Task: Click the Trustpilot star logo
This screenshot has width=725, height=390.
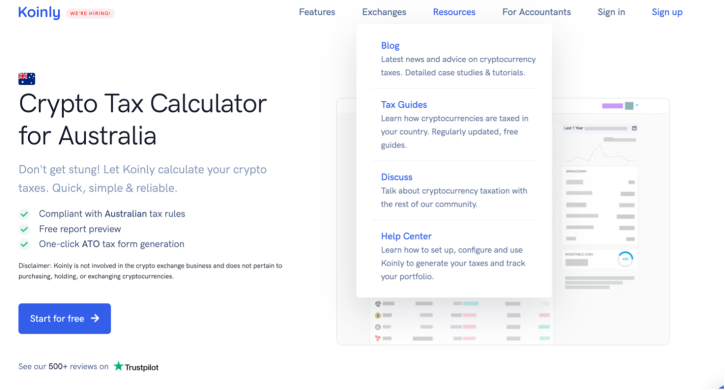Action: click(x=118, y=366)
